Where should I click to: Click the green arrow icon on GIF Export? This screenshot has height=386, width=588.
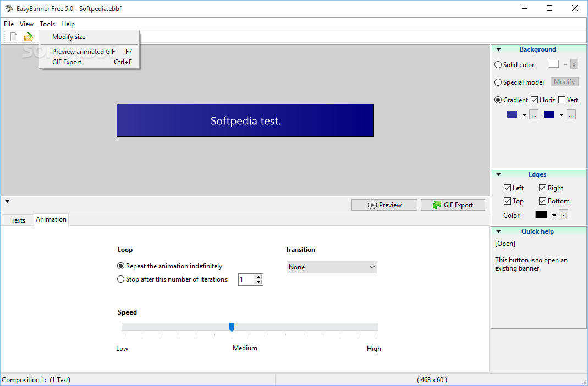click(x=437, y=205)
